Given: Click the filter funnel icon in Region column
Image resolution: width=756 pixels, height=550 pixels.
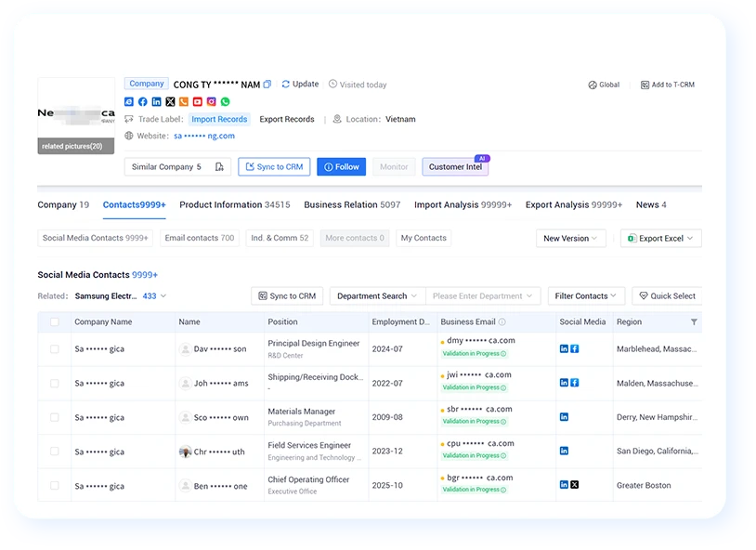Looking at the screenshot, I should (694, 321).
